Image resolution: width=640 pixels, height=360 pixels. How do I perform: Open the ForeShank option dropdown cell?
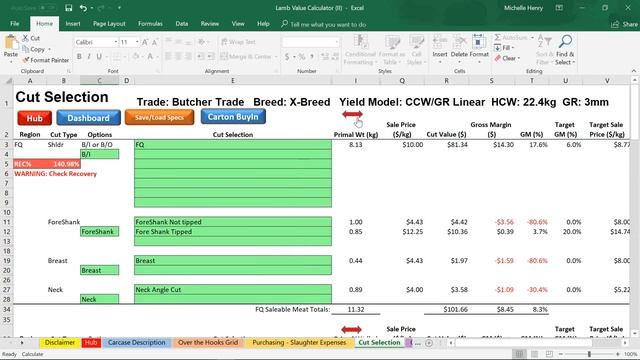(x=100, y=231)
